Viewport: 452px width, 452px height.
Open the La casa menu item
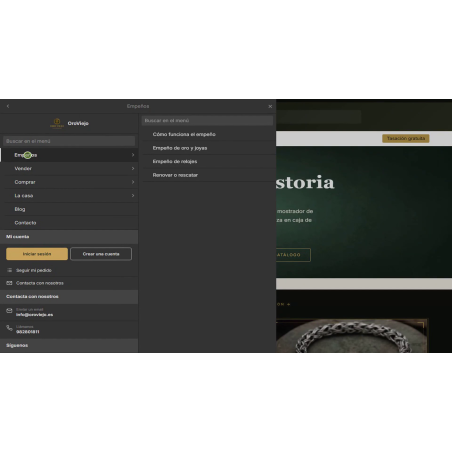coord(69,196)
